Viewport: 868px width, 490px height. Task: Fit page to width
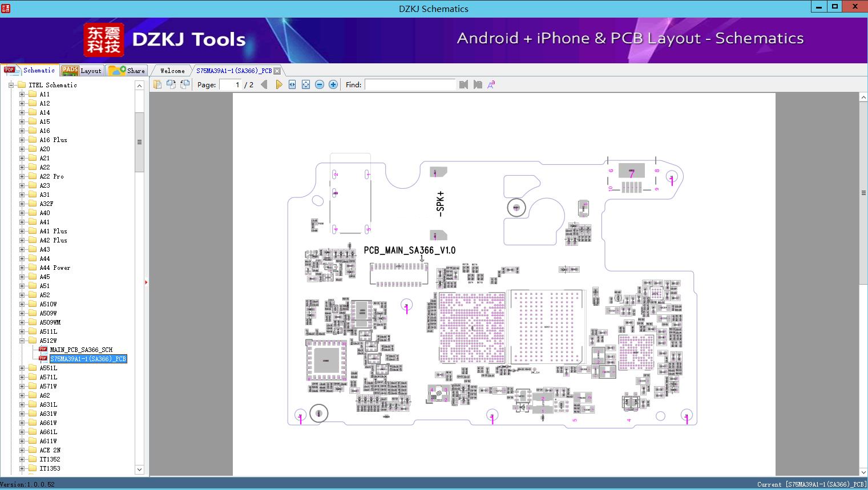click(292, 84)
